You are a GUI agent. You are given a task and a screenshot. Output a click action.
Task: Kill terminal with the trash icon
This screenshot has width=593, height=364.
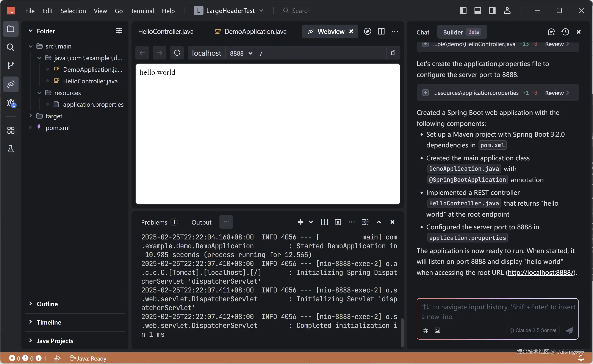tap(338, 222)
